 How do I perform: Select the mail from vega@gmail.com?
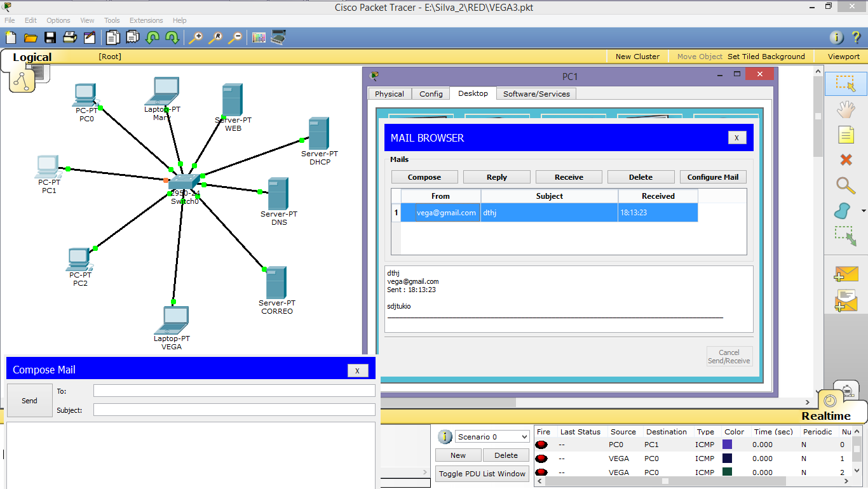pos(550,213)
